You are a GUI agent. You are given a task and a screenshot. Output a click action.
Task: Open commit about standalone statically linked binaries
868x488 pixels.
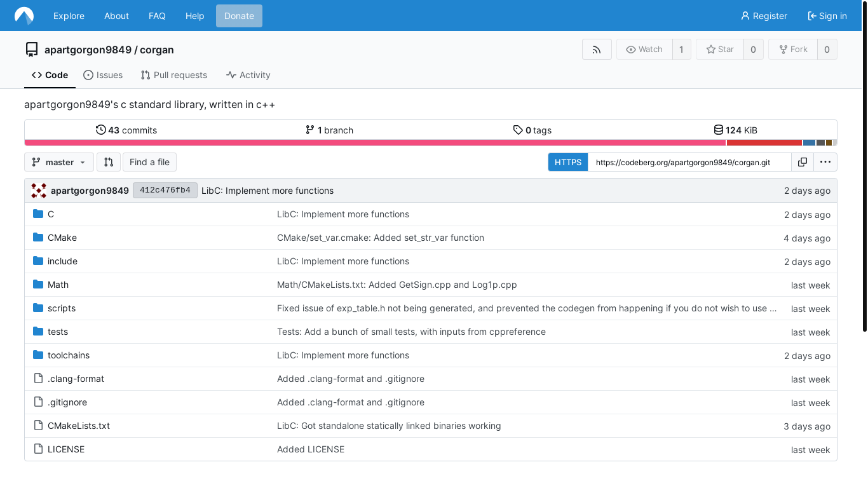pos(389,426)
